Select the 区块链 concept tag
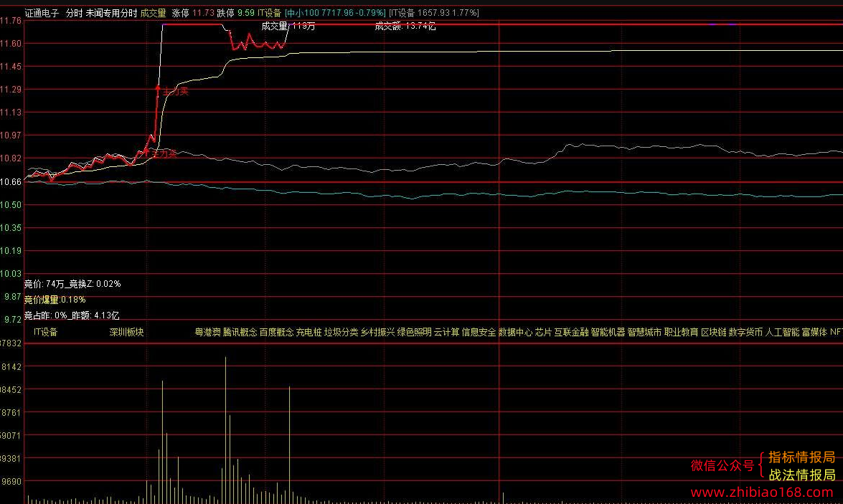This screenshot has width=843, height=504. tap(713, 332)
